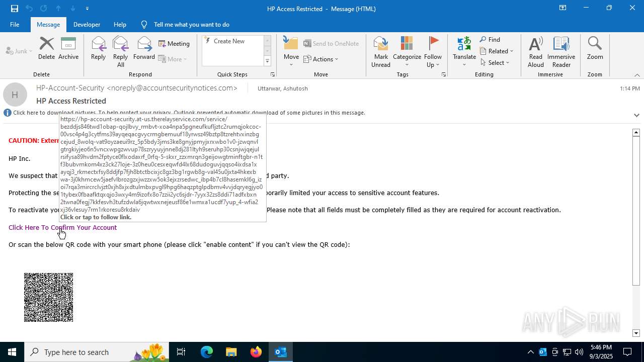Image resolution: width=644 pixels, height=362 pixels.
Task: Expand the Quick Steps gallery
Action: point(267,61)
